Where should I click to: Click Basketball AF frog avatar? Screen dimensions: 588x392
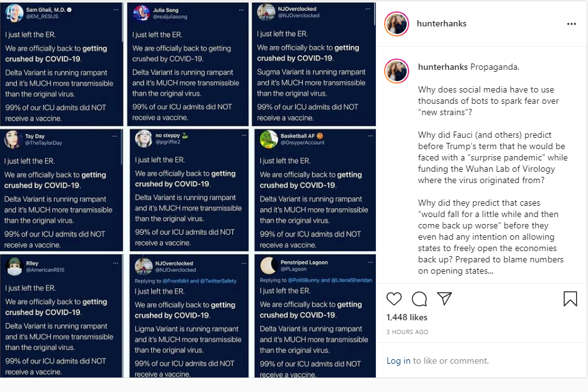point(269,139)
